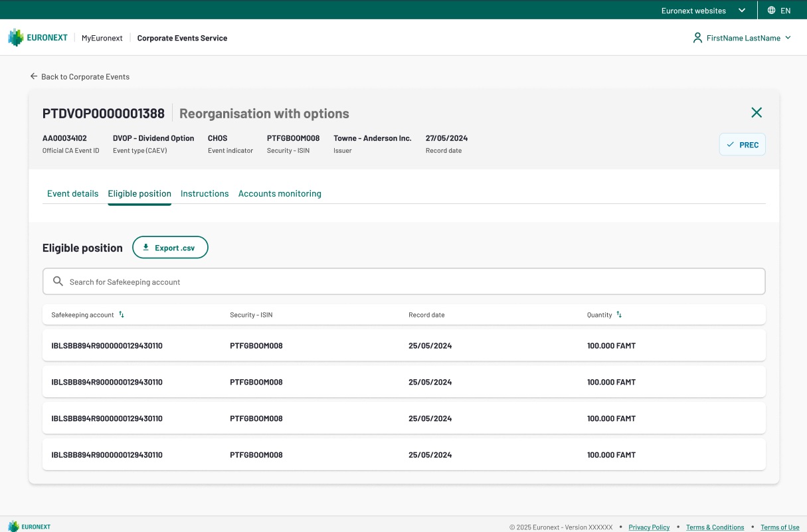Click the Reorganisation with options heading
This screenshot has height=532, width=807.
point(264,114)
